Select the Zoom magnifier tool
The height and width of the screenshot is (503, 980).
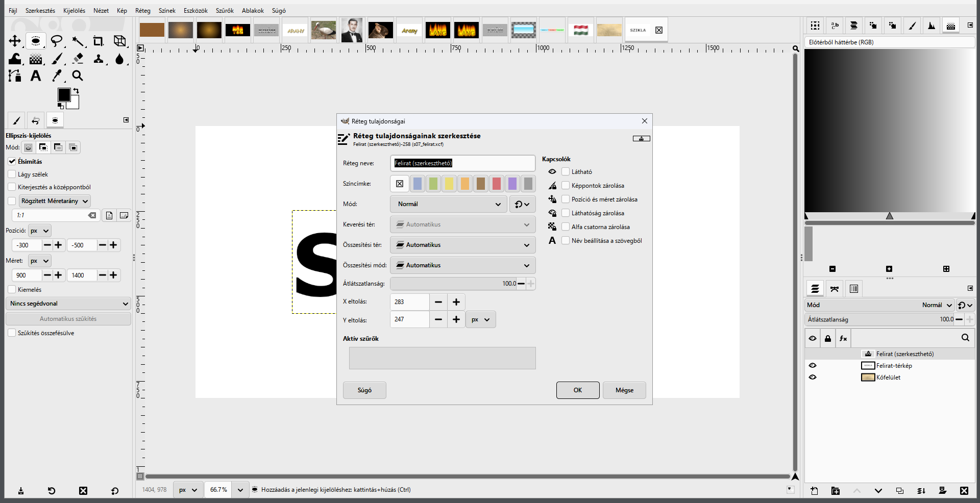point(78,76)
